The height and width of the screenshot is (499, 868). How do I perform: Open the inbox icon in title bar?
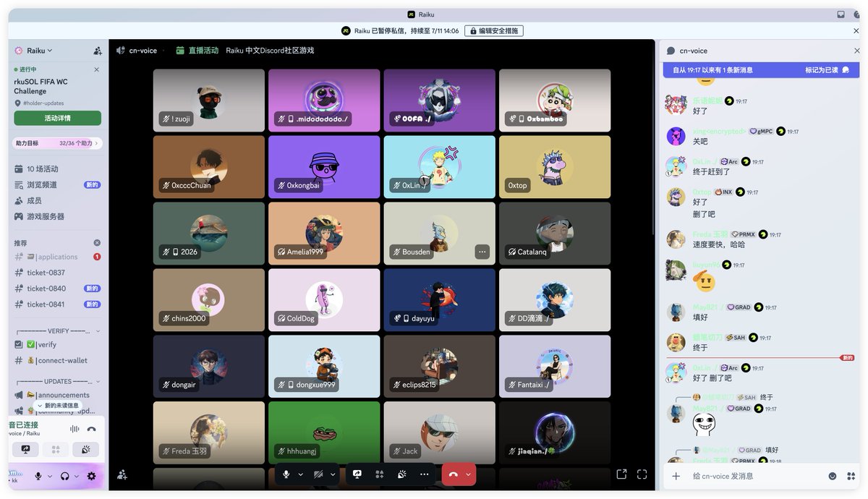[x=841, y=14]
